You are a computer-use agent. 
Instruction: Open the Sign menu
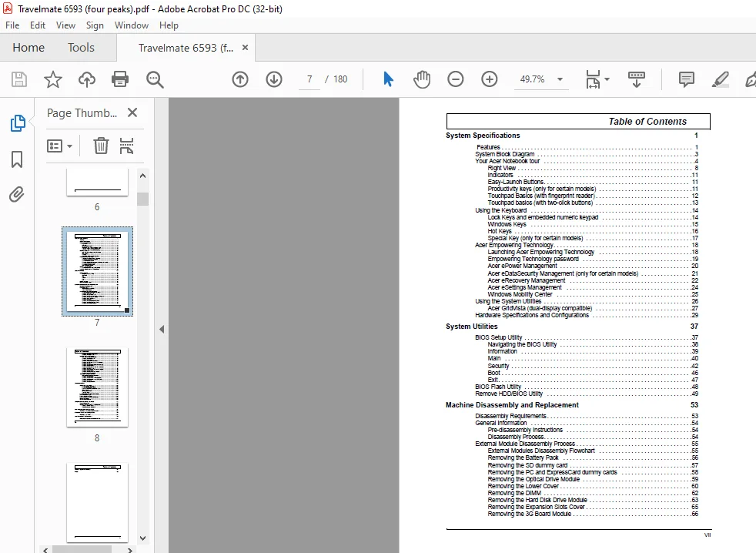[x=95, y=25]
